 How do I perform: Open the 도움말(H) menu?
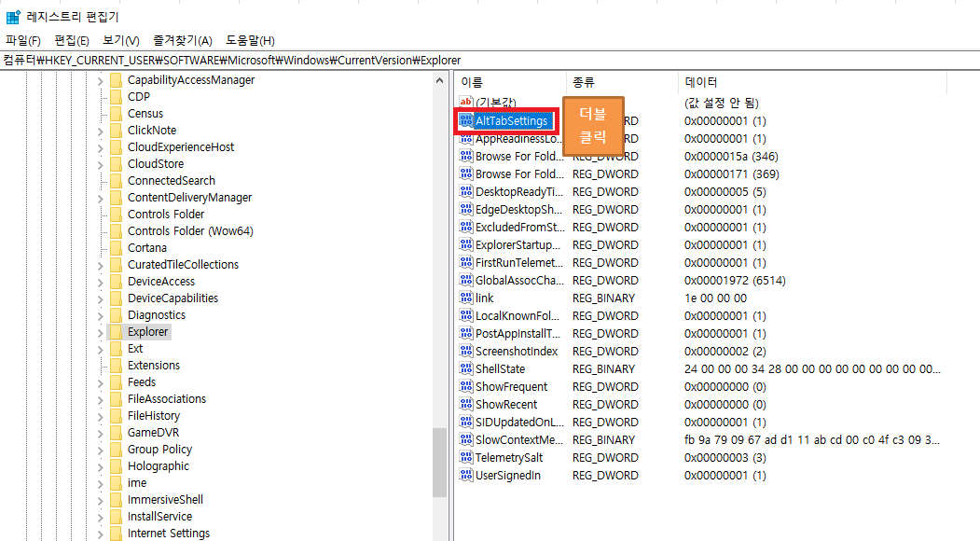point(250,41)
